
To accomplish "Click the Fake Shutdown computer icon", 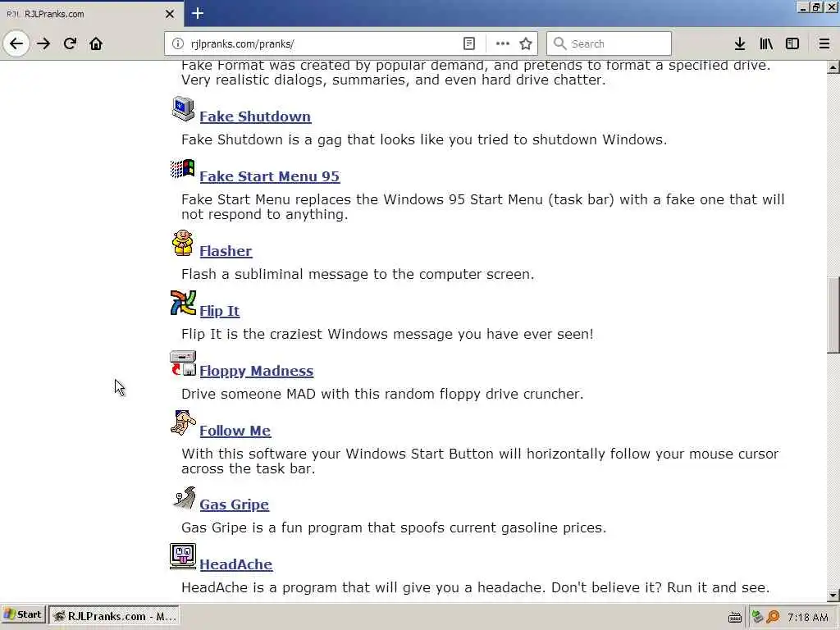I will [x=183, y=109].
